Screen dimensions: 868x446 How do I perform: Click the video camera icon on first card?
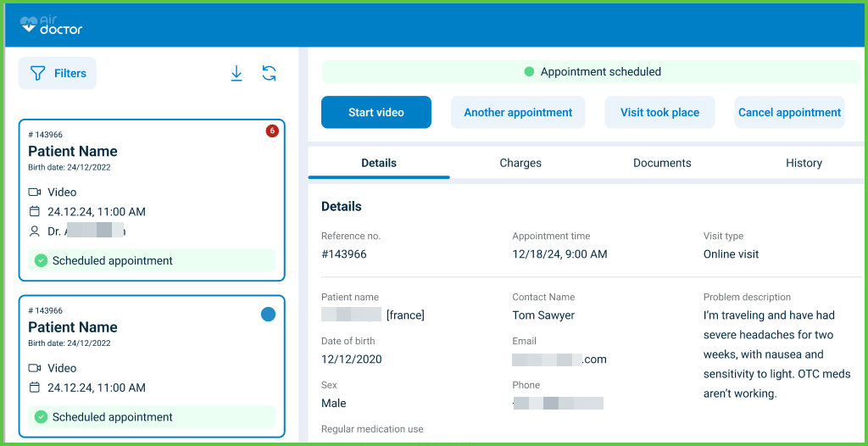[35, 192]
